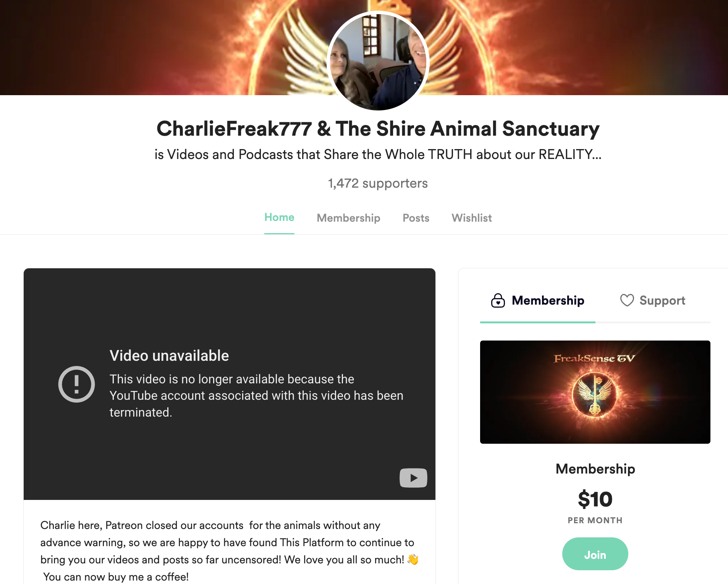Go to the Posts tab
Image resolution: width=728 pixels, height=584 pixels.
[x=416, y=218]
